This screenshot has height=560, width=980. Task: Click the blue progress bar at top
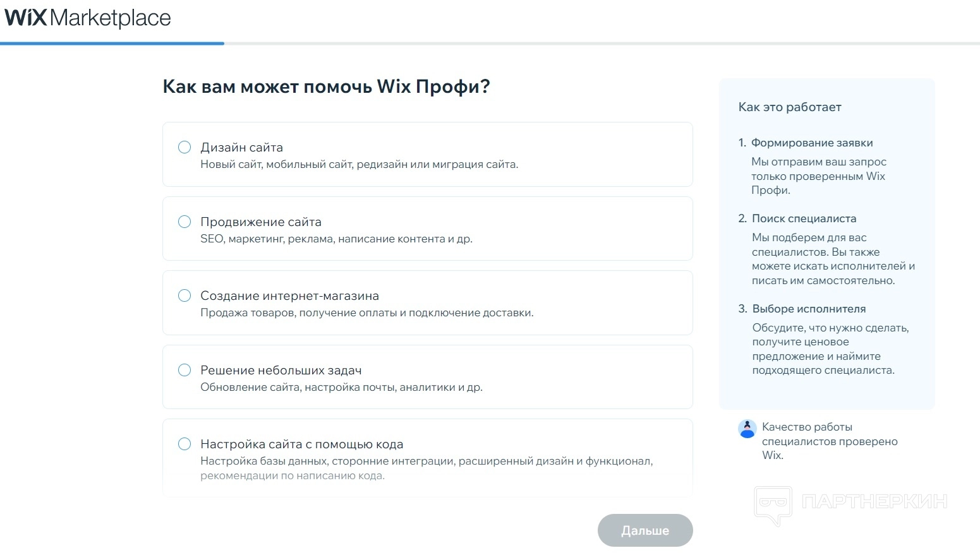pyautogui.click(x=112, y=44)
